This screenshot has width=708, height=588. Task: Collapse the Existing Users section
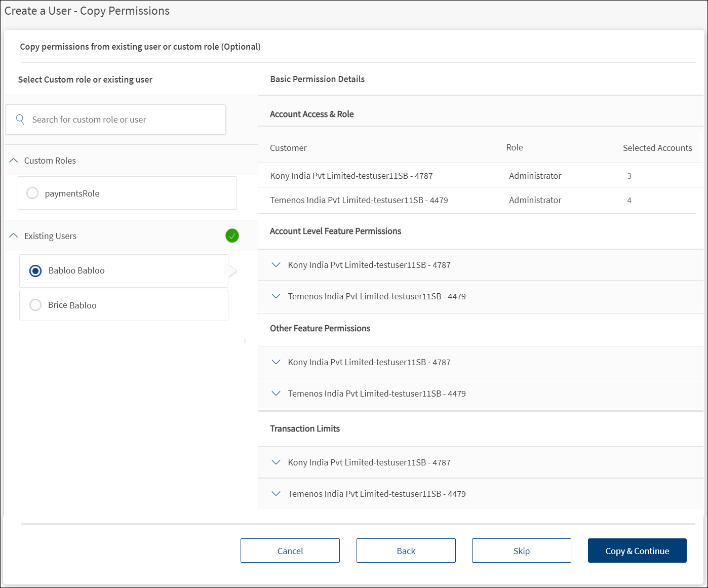click(x=14, y=236)
